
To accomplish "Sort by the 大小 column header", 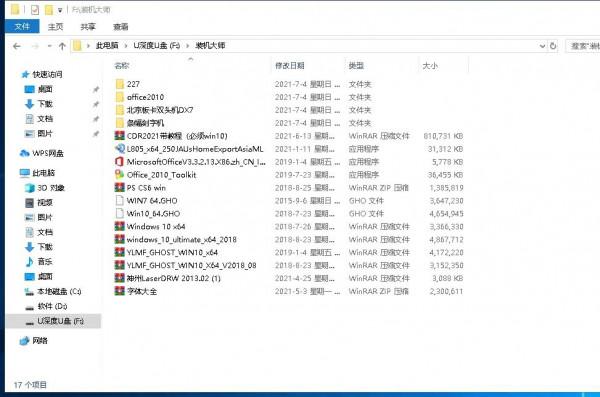I will [x=430, y=65].
